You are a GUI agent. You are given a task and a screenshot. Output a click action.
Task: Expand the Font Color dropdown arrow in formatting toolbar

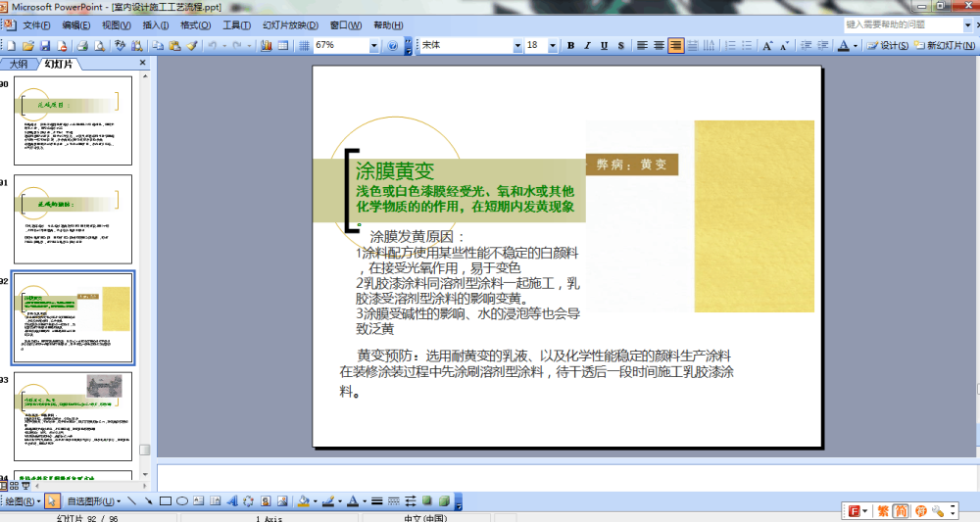coord(856,46)
